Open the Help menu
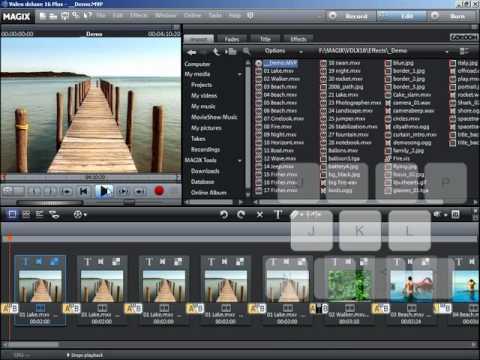 pyautogui.click(x=235, y=16)
